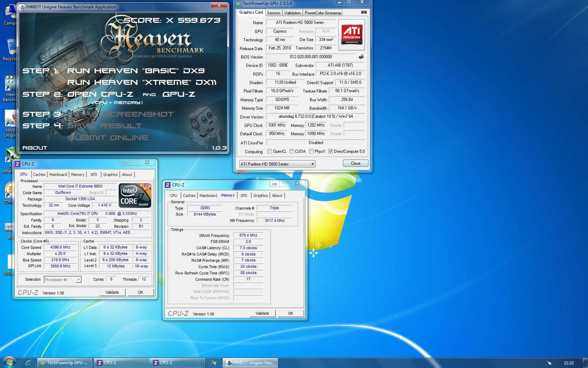The image size is (588, 368).
Task: Switch to the GPU-Z Validation tab
Action: [x=293, y=13]
